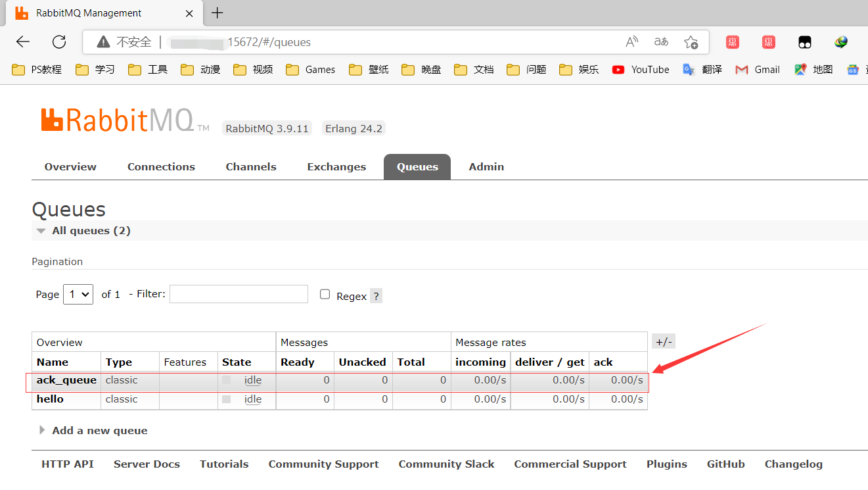Switch to the Exchanges tab
Screen dimensions: 868x490
336,167
